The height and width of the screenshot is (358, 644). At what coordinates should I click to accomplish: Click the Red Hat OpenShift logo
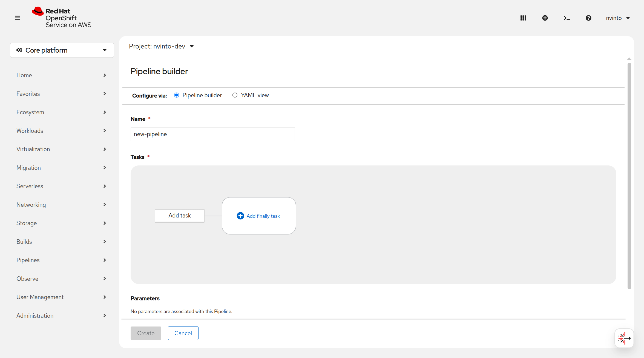pos(62,18)
